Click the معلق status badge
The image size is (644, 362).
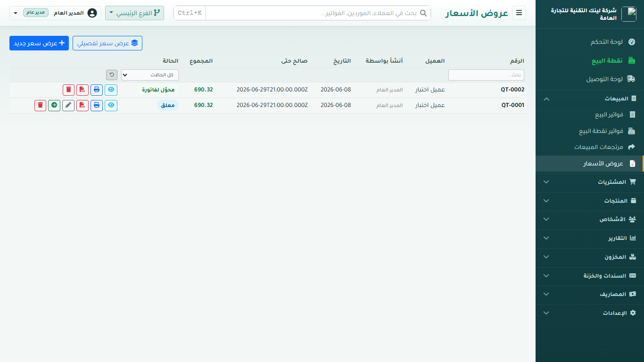[x=168, y=105]
